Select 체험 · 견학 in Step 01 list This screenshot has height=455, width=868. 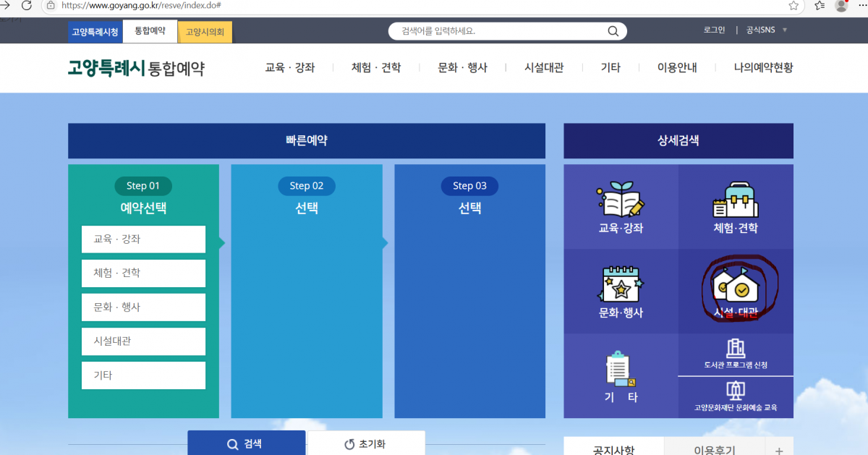point(143,273)
